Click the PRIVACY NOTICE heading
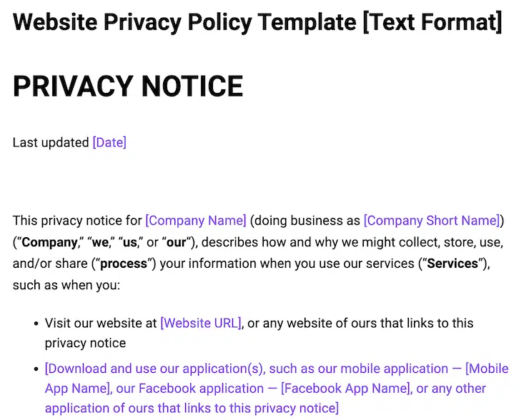 pos(128,87)
